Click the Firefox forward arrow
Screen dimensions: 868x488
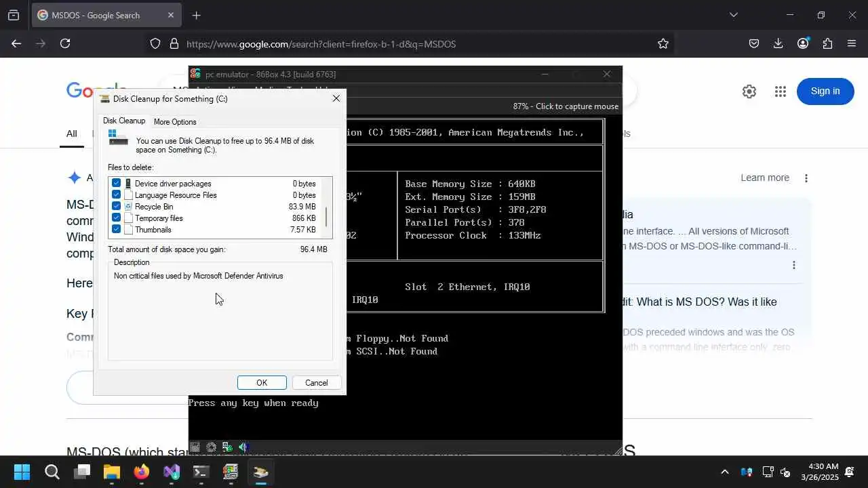(41, 43)
